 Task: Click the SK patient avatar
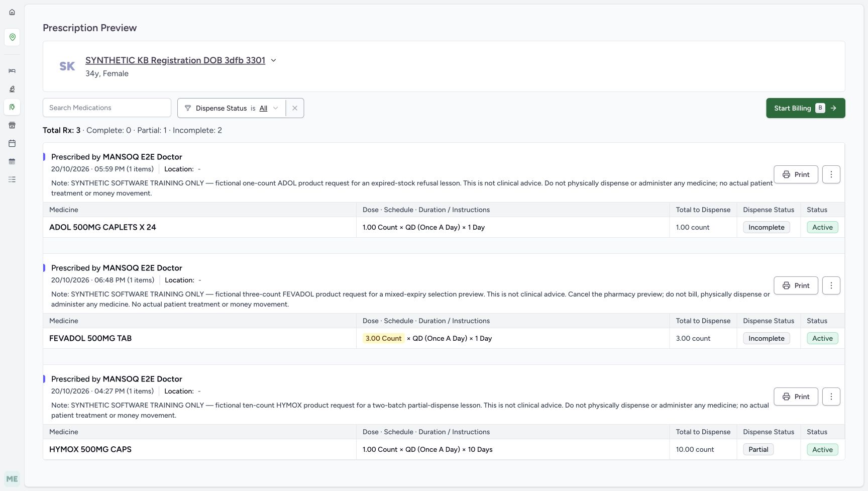(x=67, y=66)
